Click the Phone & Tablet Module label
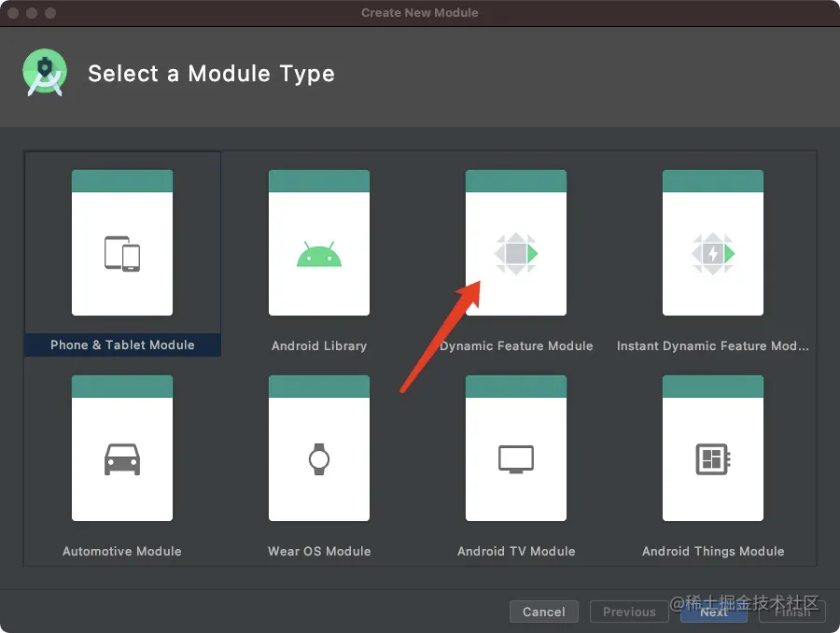 (x=122, y=345)
